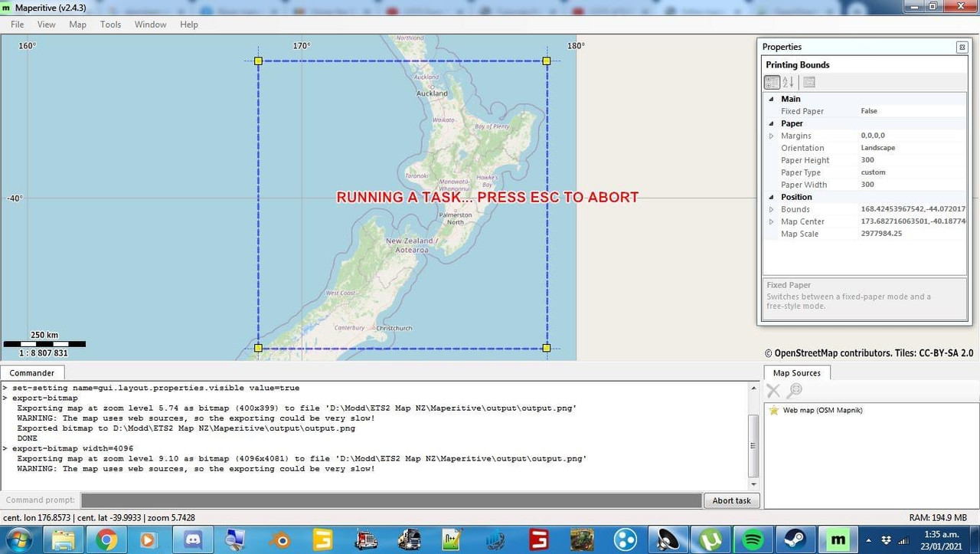
Task: Collapse the Paper property category
Action: (772, 123)
